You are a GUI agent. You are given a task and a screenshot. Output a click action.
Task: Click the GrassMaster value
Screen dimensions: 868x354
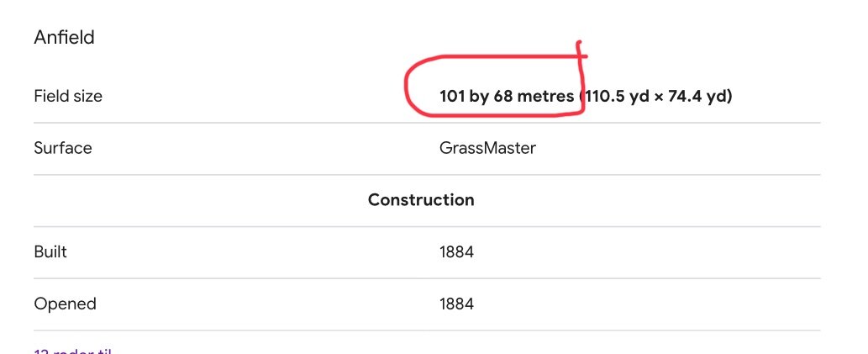point(487,148)
